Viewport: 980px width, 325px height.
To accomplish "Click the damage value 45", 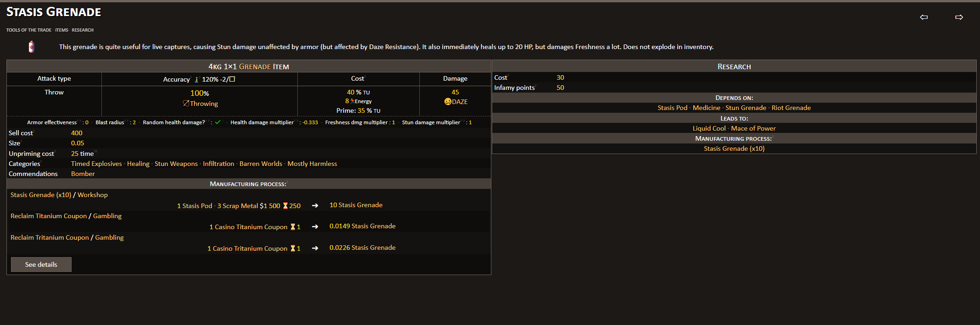I will click(x=455, y=92).
